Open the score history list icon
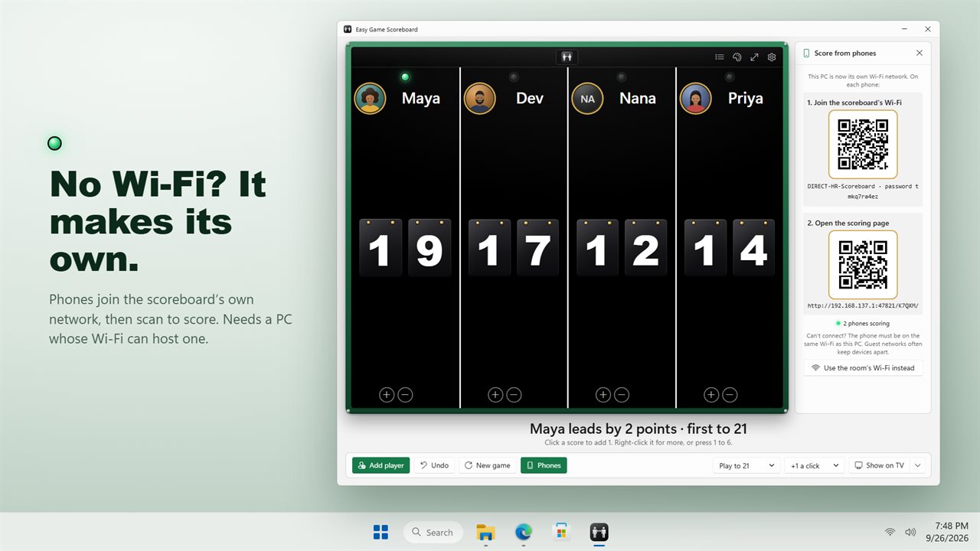Viewport: 980px width, 551px height. tap(720, 57)
